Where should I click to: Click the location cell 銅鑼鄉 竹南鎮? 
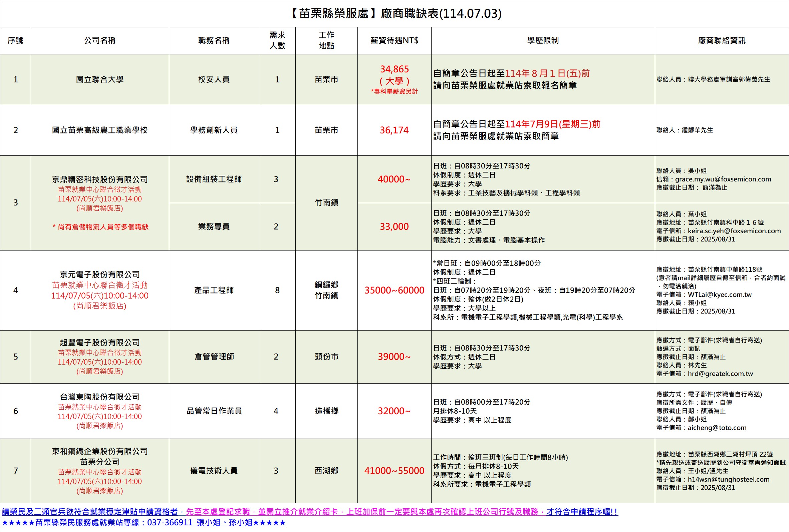(x=326, y=291)
